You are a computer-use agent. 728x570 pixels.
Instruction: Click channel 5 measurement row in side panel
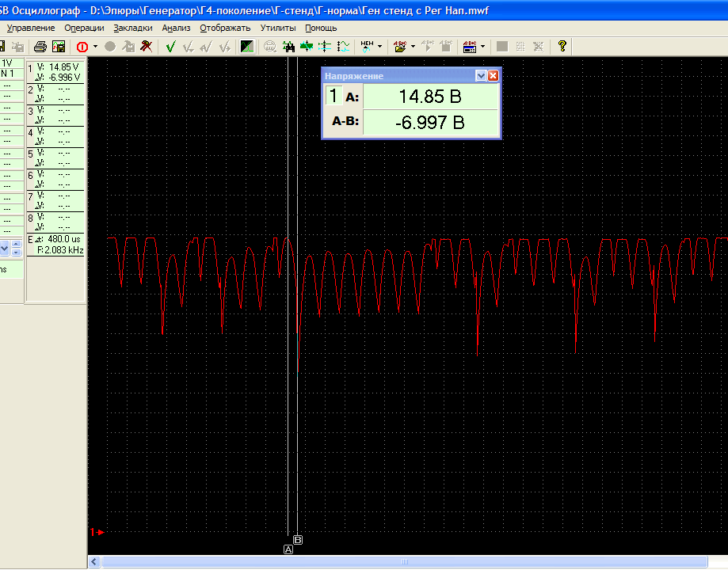coord(55,158)
